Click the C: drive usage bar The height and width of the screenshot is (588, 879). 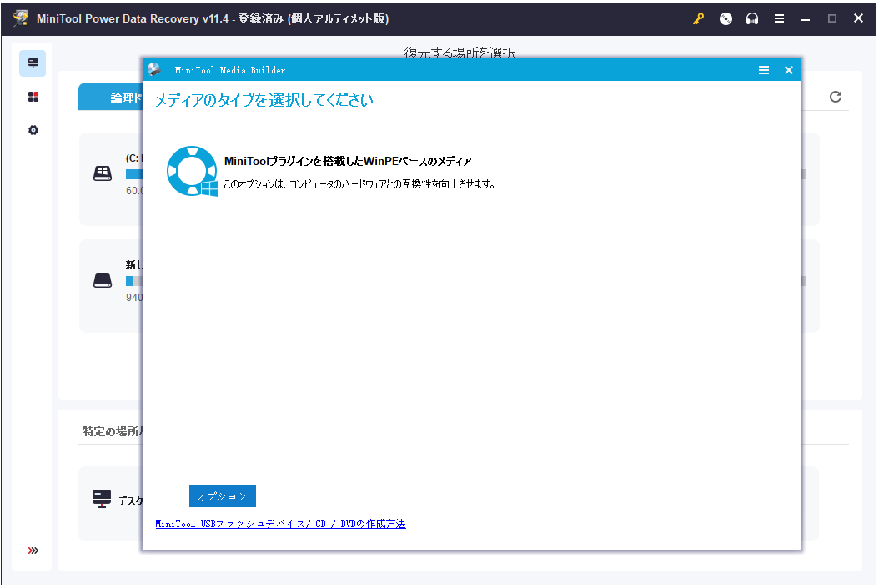point(133,173)
